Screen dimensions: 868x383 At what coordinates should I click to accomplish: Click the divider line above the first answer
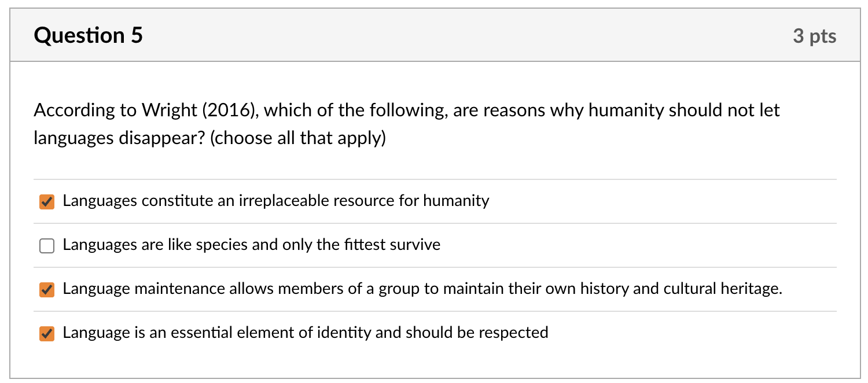[434, 179]
